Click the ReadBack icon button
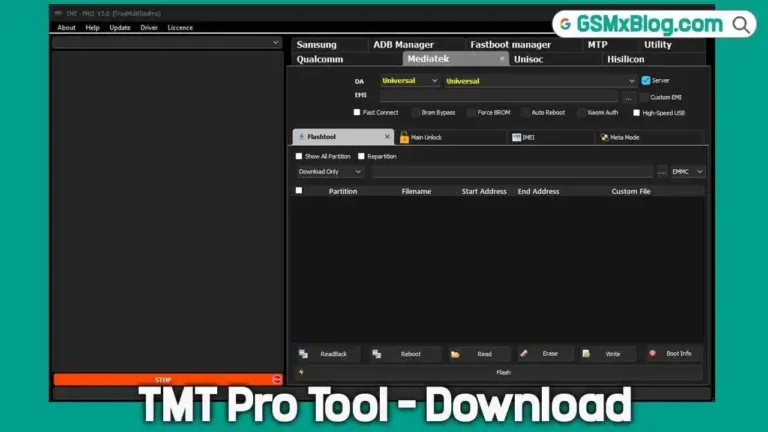This screenshot has height=432, width=768. pyautogui.click(x=303, y=354)
